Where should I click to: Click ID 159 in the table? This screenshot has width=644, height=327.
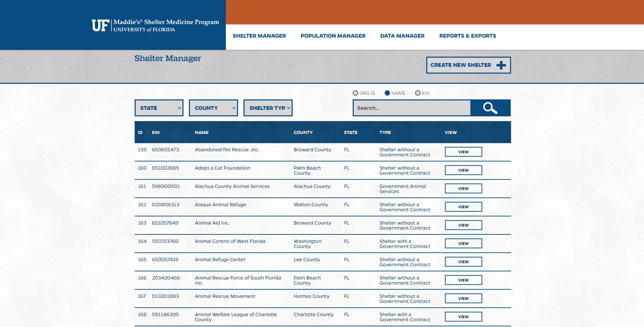142,150
